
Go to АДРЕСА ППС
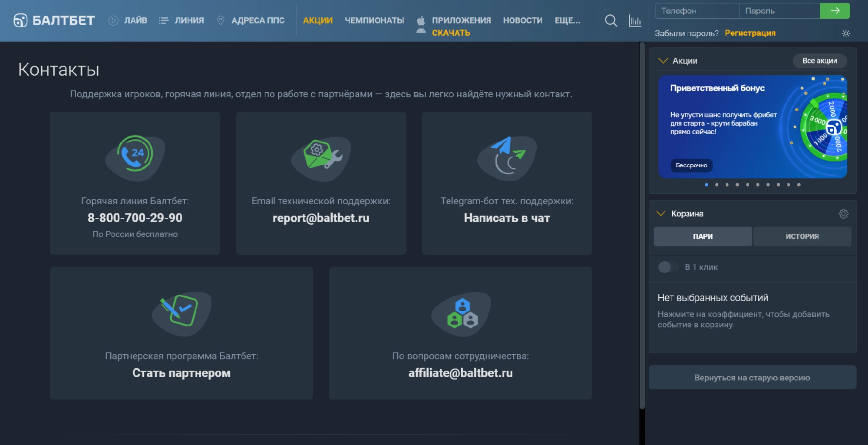pos(258,20)
